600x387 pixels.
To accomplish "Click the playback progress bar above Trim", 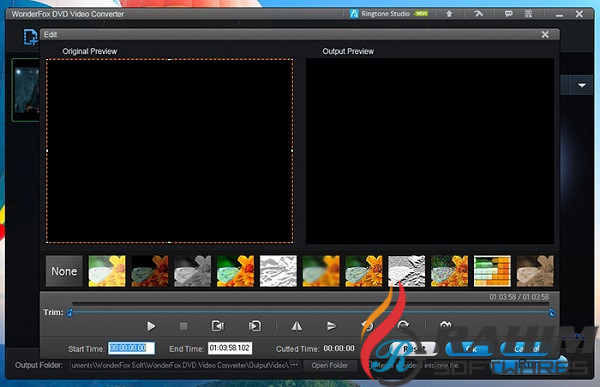I will [311, 304].
